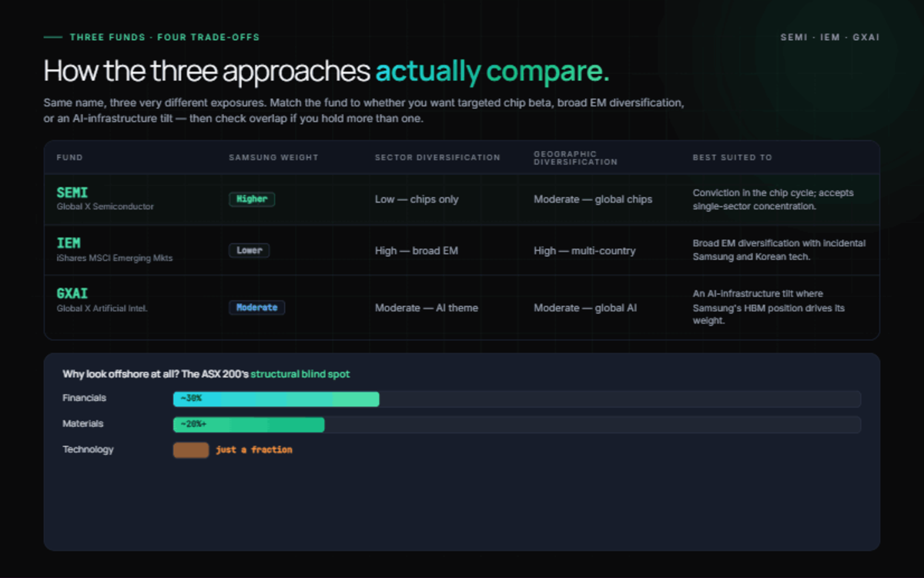Click the orange Technology bar swatch
The image size is (924, 578).
(x=191, y=450)
